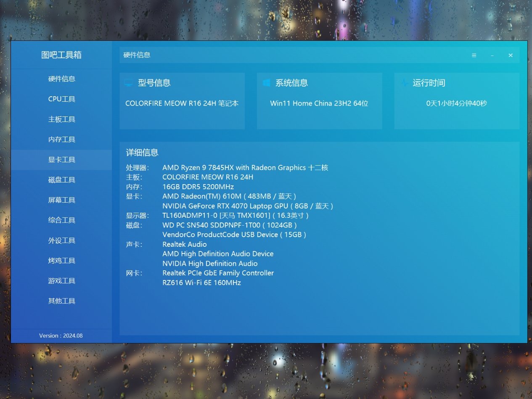Switch to 内存工具 section
This screenshot has height=399, width=532.
(x=62, y=139)
